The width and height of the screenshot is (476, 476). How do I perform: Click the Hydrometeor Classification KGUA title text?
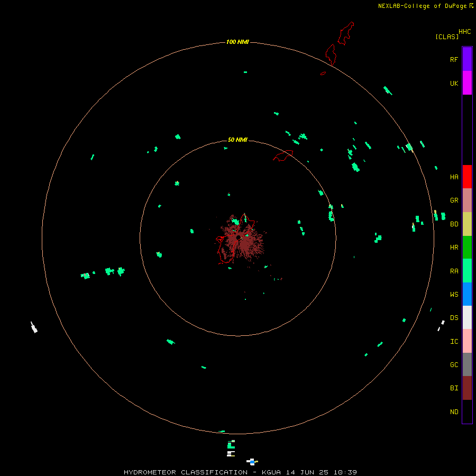[240, 472]
